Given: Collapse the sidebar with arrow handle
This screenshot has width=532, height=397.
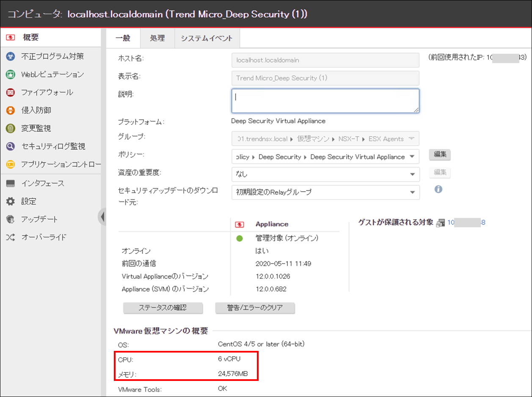Looking at the screenshot, I should [x=102, y=216].
